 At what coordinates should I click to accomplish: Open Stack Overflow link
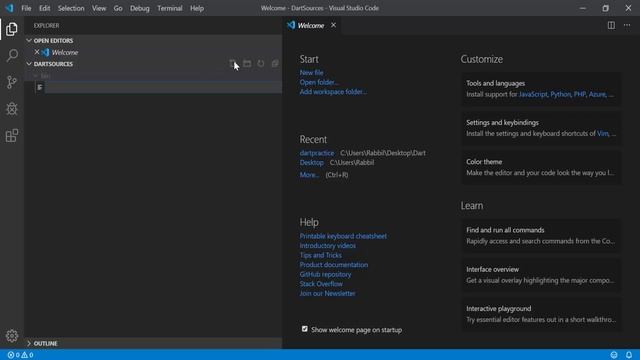(x=321, y=284)
